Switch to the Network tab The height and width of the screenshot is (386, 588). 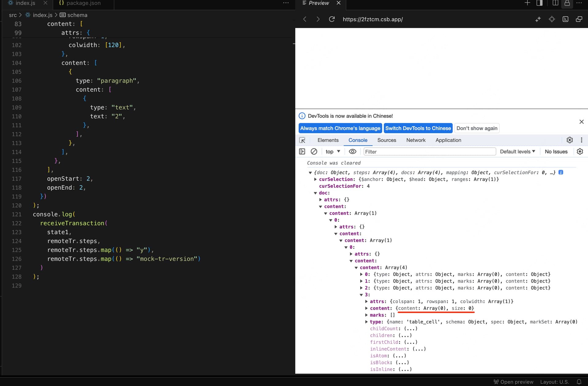[x=416, y=140]
